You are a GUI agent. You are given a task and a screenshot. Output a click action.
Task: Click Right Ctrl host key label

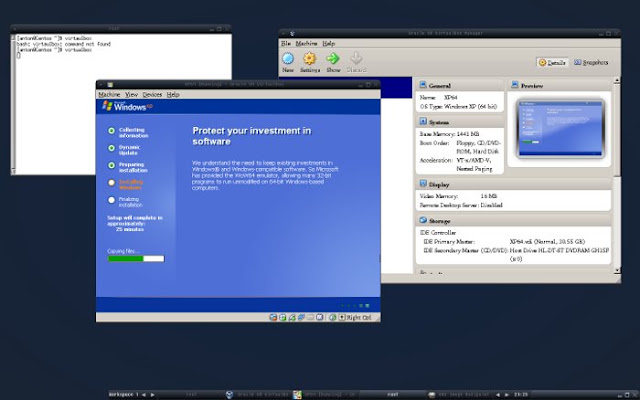(359, 317)
